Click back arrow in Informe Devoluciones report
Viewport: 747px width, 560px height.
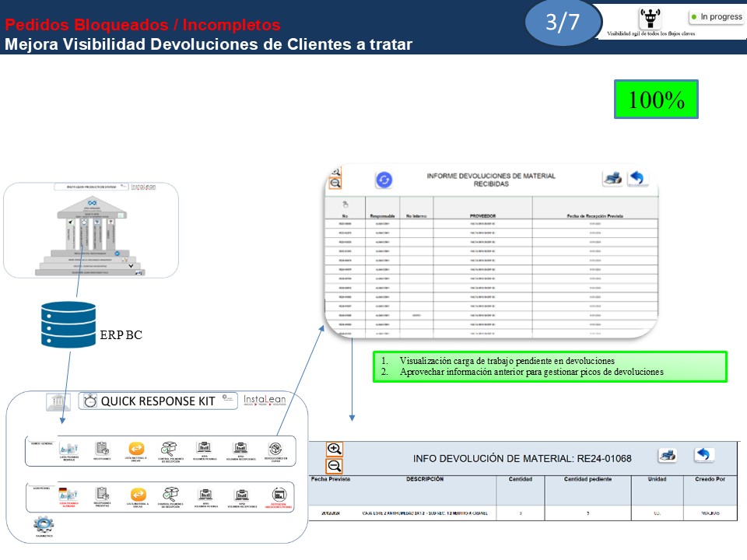point(637,178)
